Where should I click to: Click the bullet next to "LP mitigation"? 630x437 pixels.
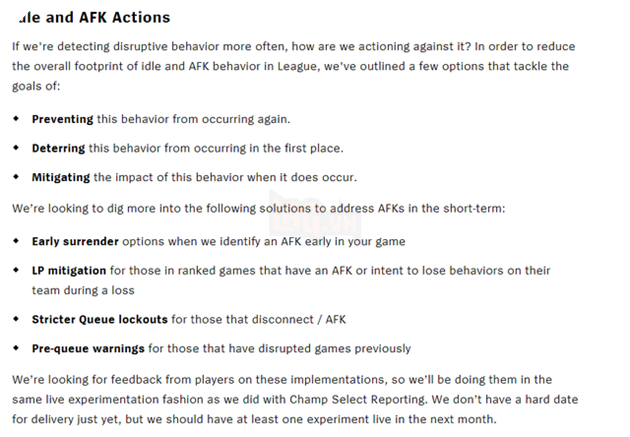coord(16,271)
